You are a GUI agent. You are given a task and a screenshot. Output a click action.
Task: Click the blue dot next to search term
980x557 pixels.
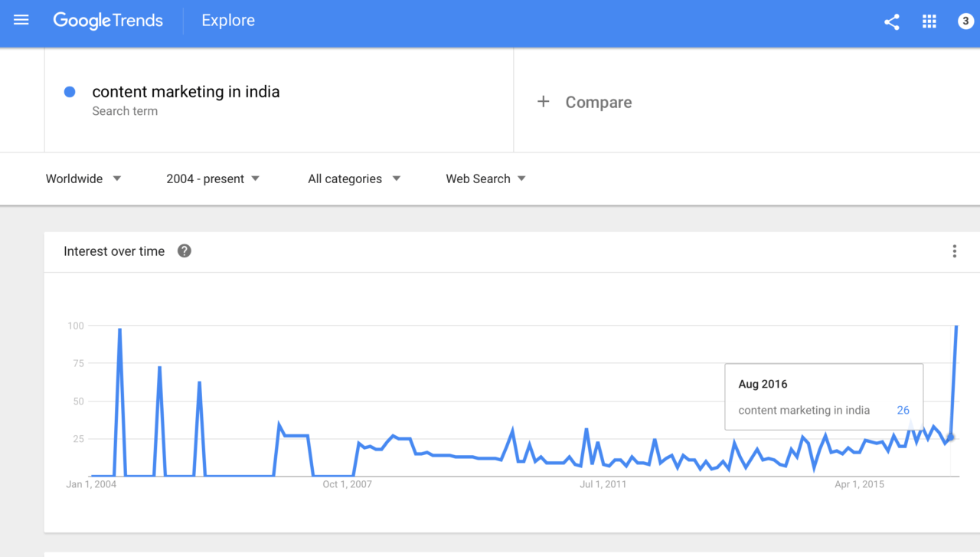pos(70,92)
